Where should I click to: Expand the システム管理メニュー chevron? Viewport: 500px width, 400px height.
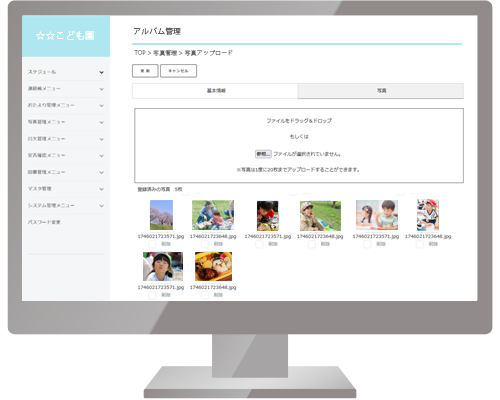(101, 206)
